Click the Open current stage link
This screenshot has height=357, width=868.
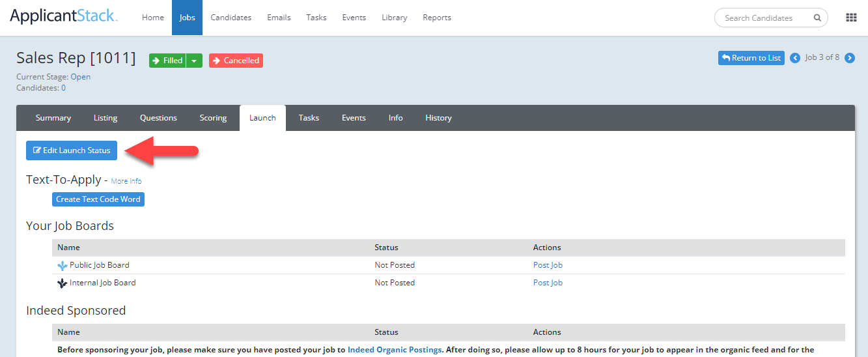point(81,77)
